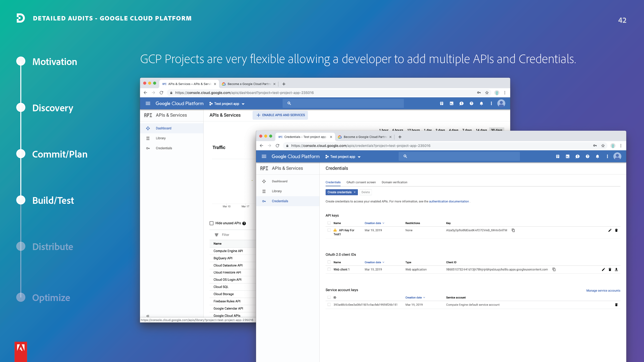The height and width of the screenshot is (362, 644).
Task: Open notifications bell in Dashboard window
Action: click(x=481, y=103)
